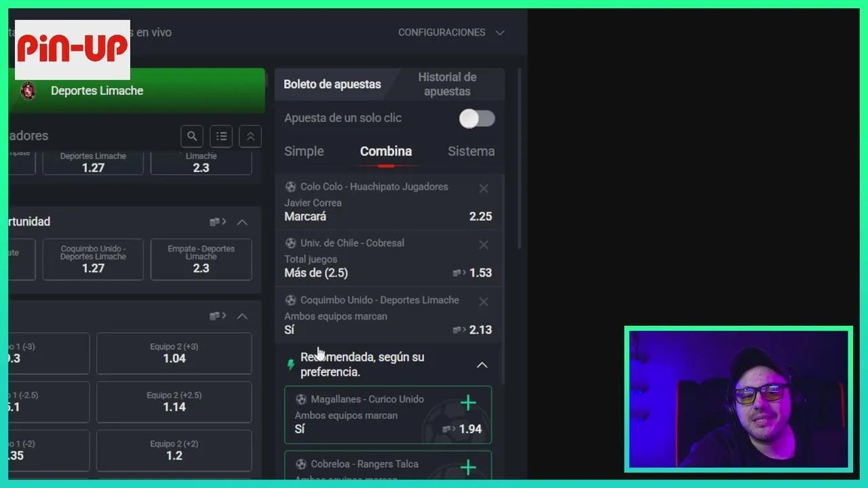Pick Coquimbo Unido - Deportes Limache 1.27 odds
868x488 pixels.
93,259
